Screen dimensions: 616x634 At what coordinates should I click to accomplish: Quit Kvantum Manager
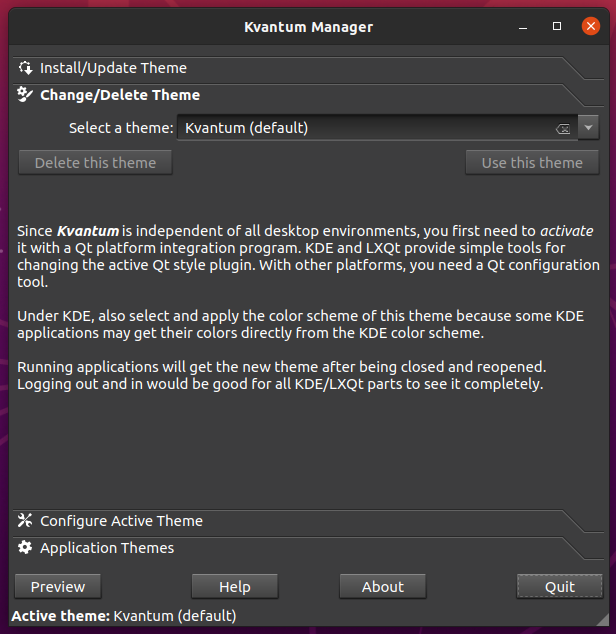(x=560, y=586)
